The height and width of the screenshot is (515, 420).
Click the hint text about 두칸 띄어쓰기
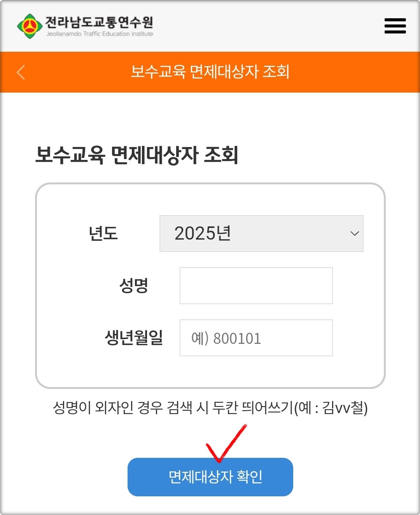pos(210,408)
